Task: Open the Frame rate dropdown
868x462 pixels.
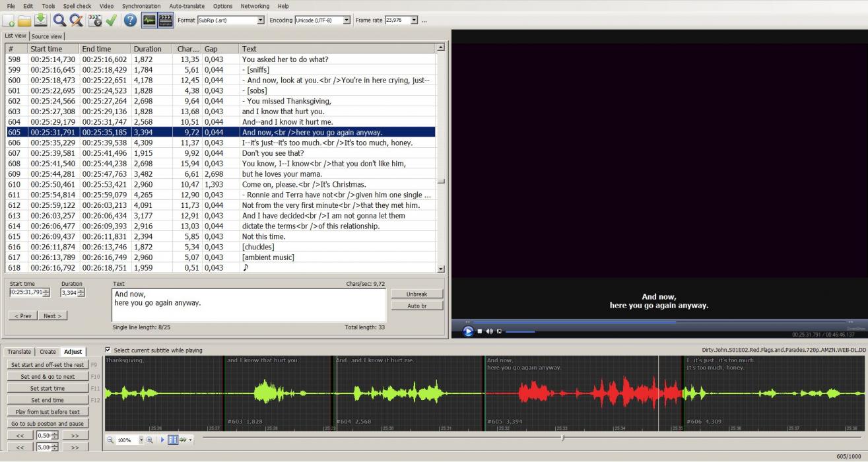Action: [x=415, y=20]
